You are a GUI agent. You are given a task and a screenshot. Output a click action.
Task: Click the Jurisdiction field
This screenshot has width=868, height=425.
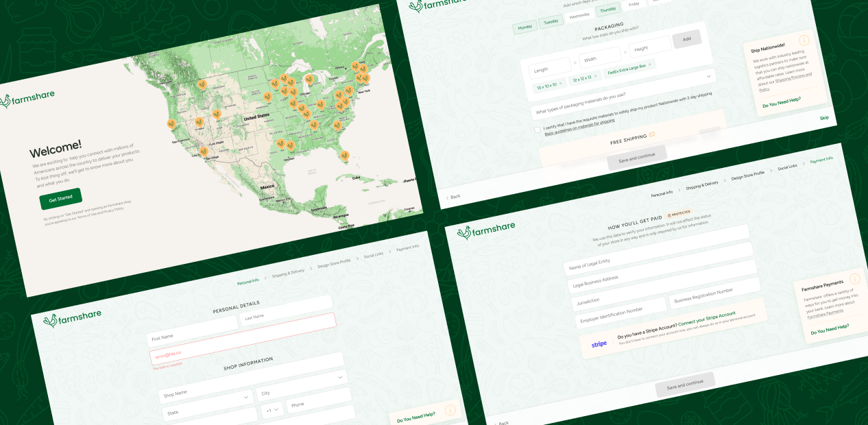tap(665, 285)
